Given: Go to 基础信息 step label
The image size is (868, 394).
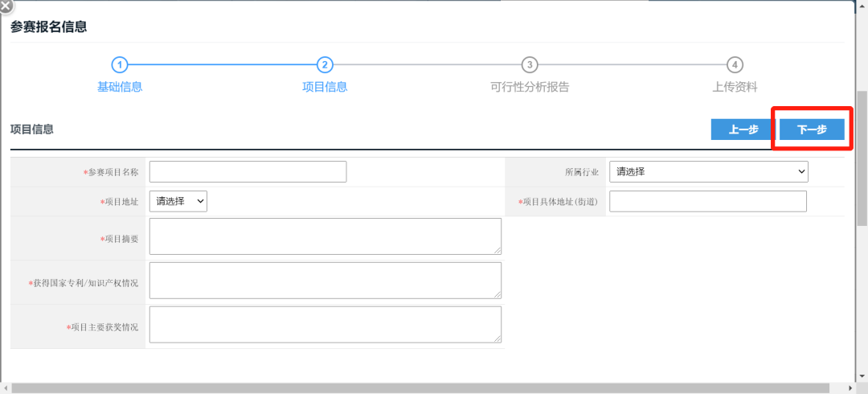Looking at the screenshot, I should coord(120,87).
